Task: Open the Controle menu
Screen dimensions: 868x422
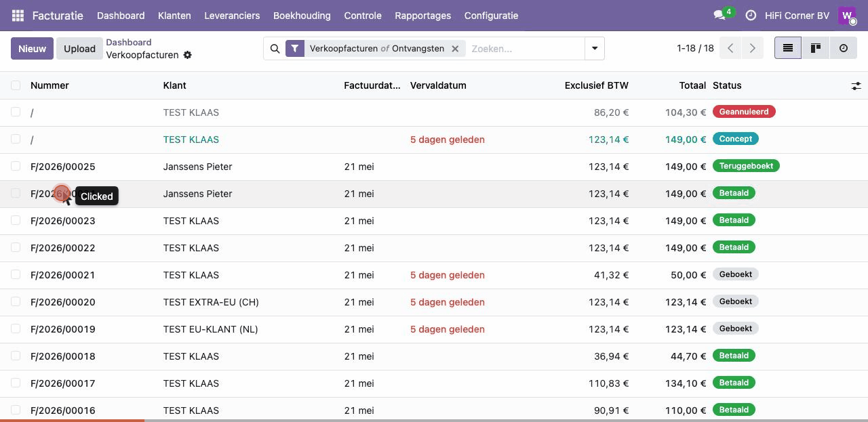Action: coord(363,16)
